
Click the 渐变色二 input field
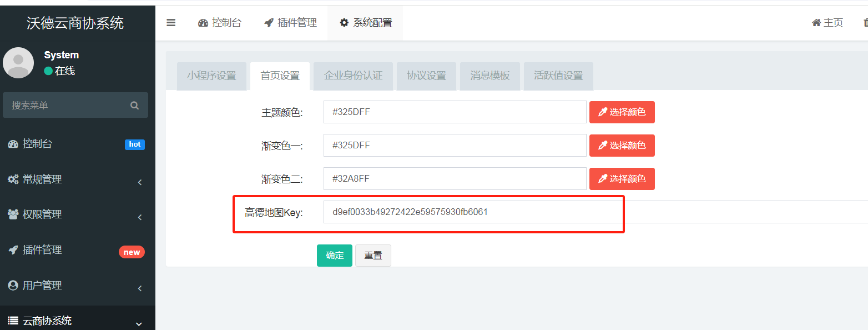pyautogui.click(x=455, y=179)
